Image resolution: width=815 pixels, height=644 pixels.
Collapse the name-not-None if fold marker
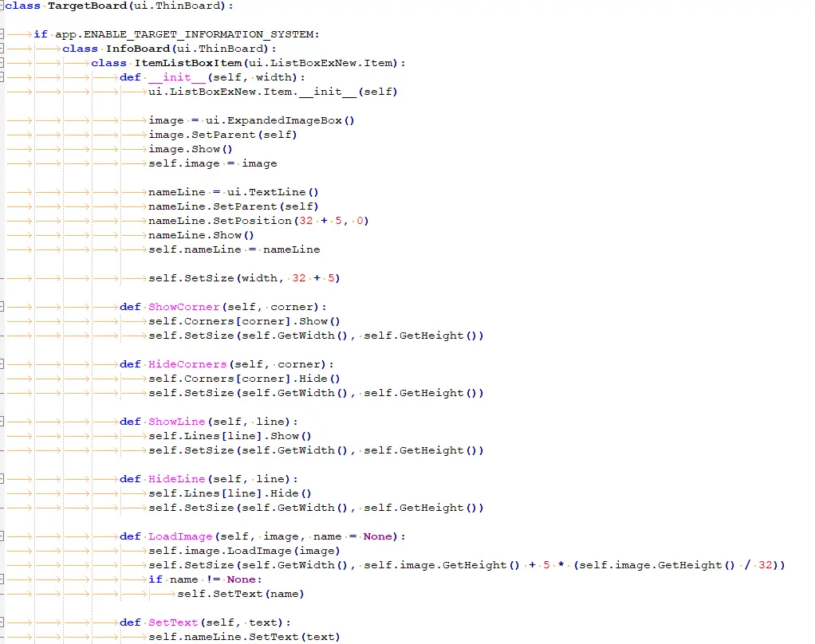tap(2, 579)
